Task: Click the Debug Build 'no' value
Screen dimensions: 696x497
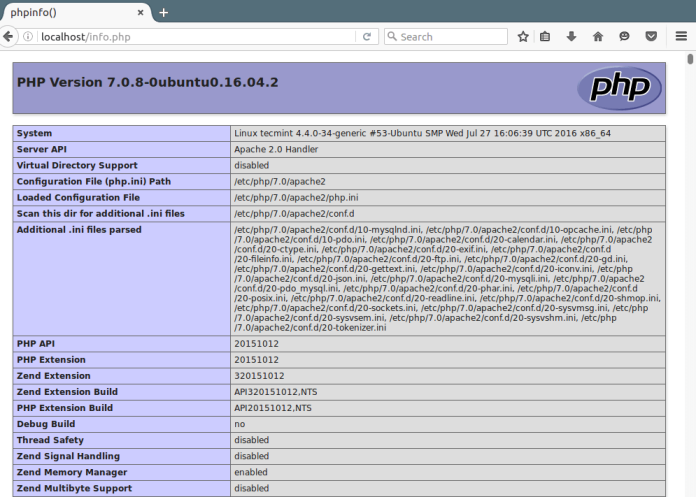Action: 240,424
